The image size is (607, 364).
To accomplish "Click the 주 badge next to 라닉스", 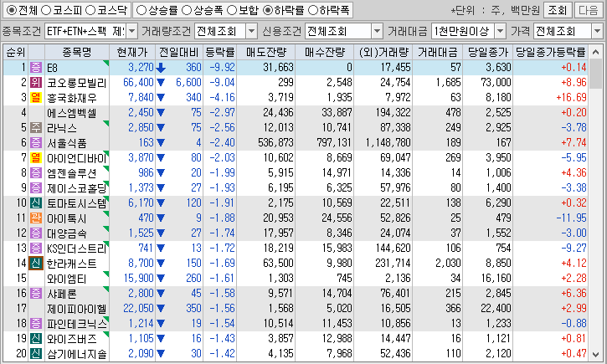I will [36, 128].
